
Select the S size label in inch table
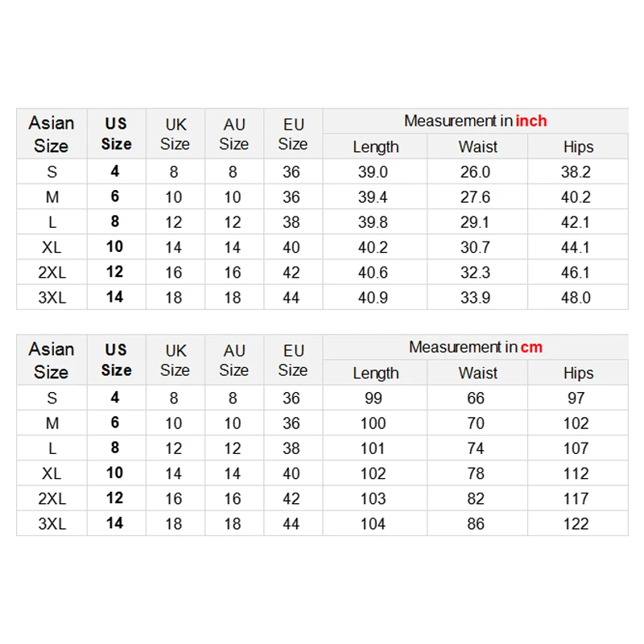(x=52, y=172)
